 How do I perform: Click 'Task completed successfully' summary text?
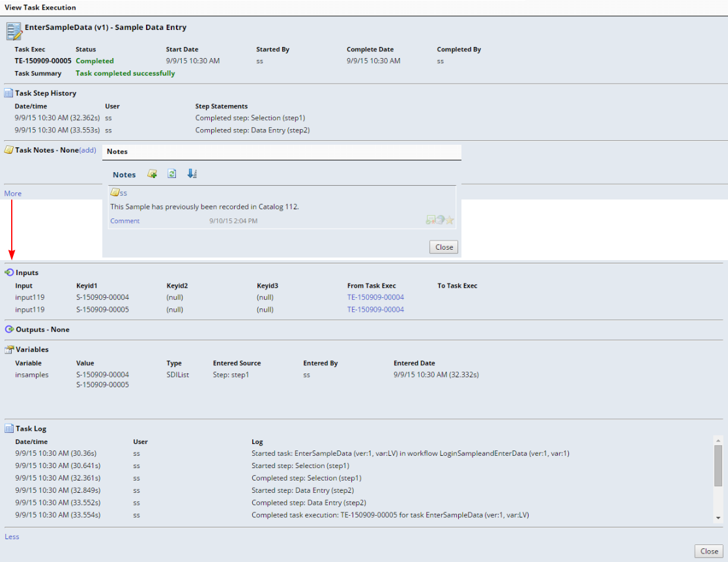pyautogui.click(x=125, y=73)
